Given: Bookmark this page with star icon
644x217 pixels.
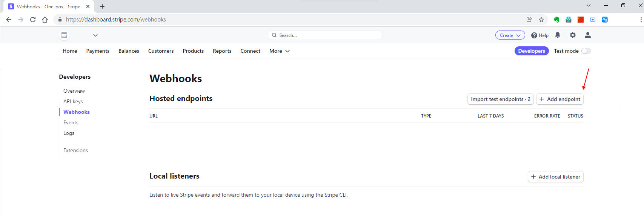Looking at the screenshot, I should tap(541, 20).
